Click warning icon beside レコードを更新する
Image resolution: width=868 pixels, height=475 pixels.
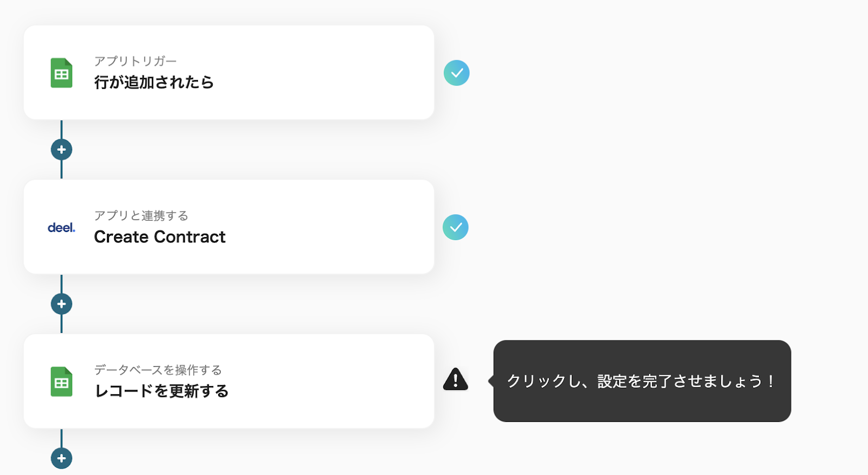456,380
